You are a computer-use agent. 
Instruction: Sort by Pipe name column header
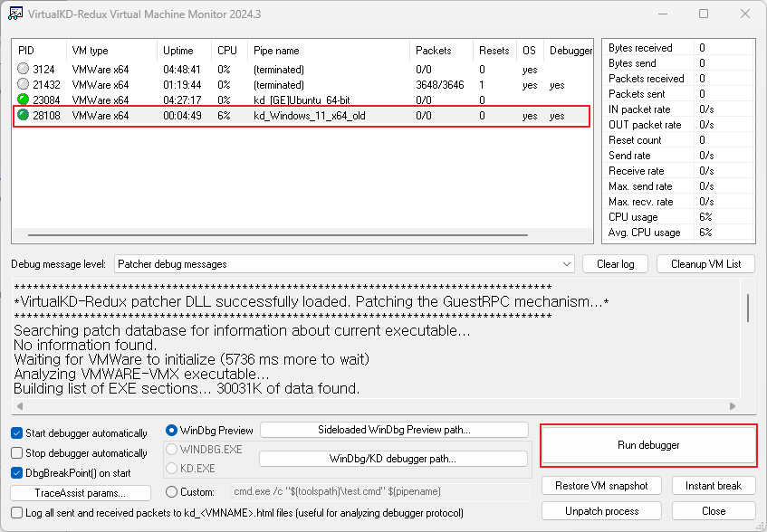pyautogui.click(x=329, y=51)
